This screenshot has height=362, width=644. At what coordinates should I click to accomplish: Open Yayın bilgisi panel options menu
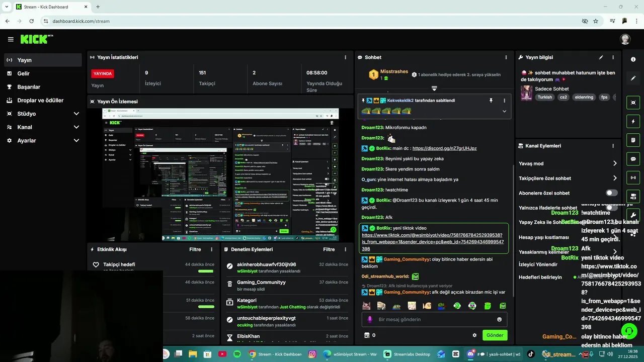pyautogui.click(x=613, y=57)
